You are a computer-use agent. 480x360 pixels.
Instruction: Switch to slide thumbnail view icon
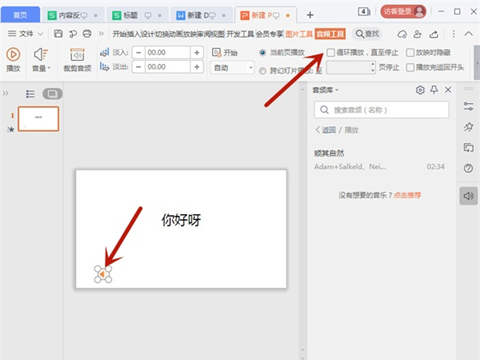[52, 94]
